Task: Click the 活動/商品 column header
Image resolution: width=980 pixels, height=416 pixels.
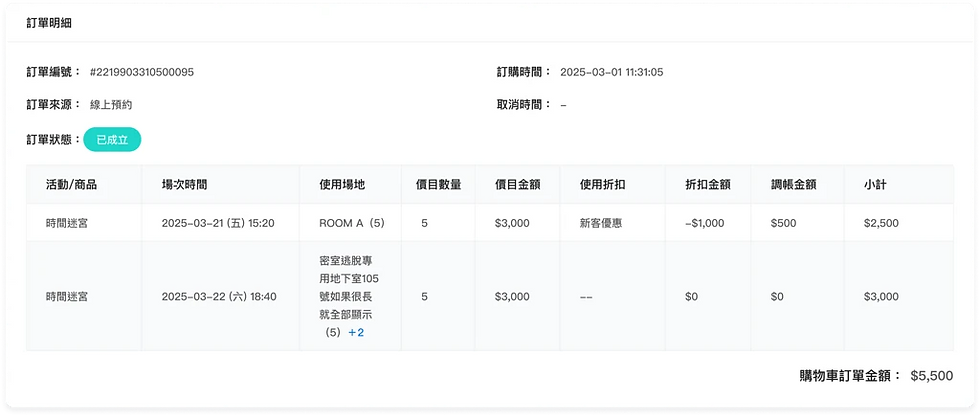Action: click(71, 185)
